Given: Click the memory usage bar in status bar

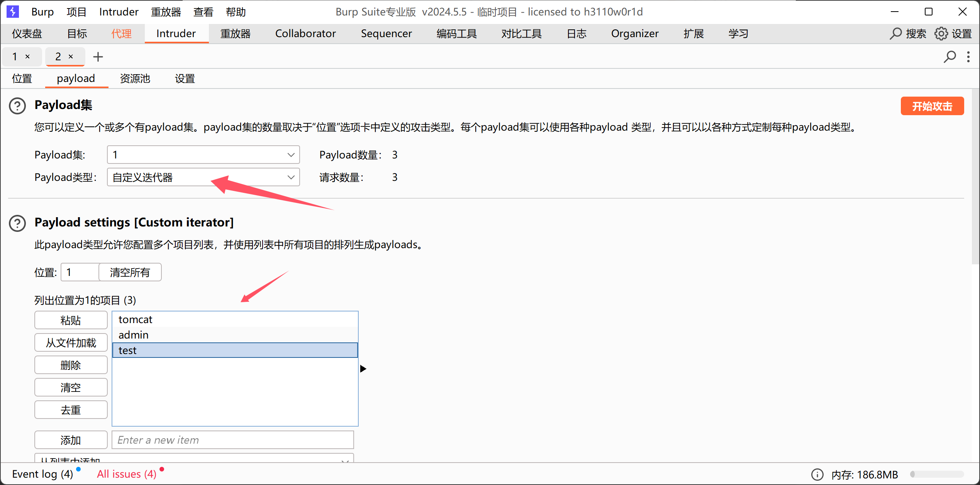Looking at the screenshot, I should (x=937, y=474).
